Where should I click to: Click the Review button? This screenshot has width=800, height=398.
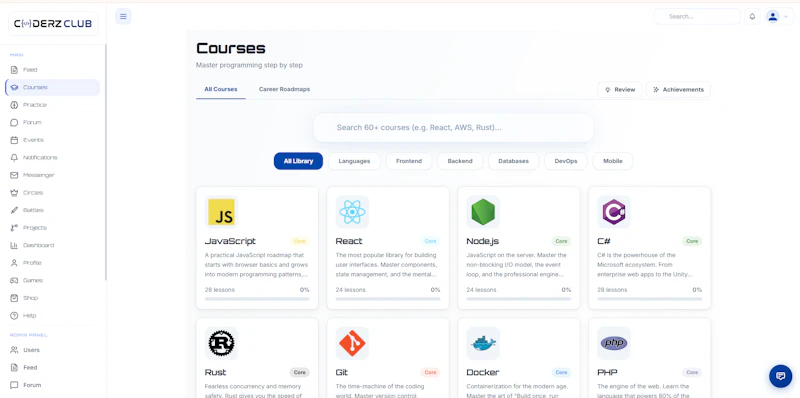620,89
